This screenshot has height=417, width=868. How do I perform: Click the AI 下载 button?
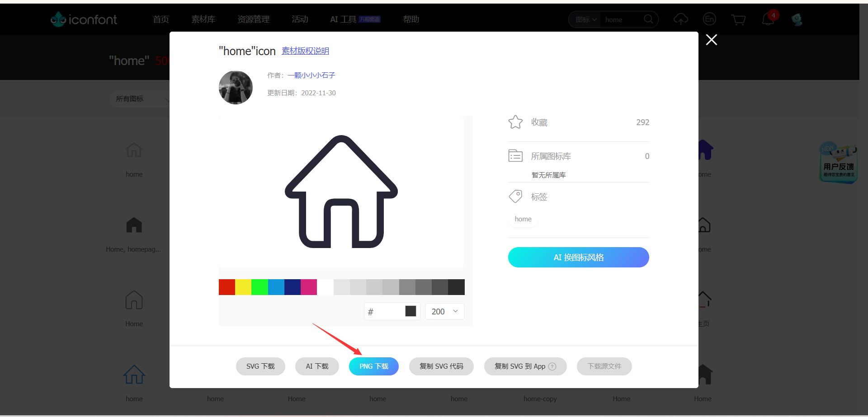click(317, 366)
